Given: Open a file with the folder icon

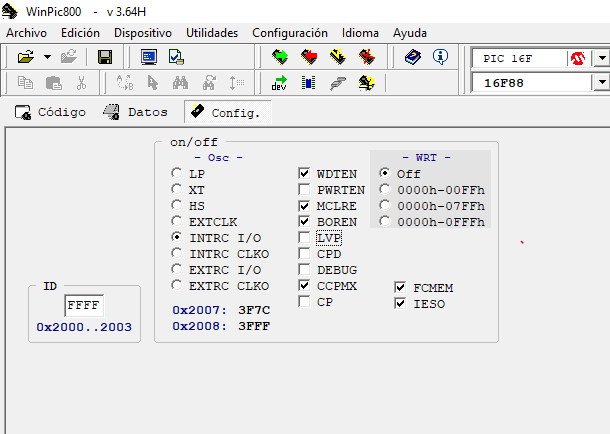Looking at the screenshot, I should click(x=26, y=57).
